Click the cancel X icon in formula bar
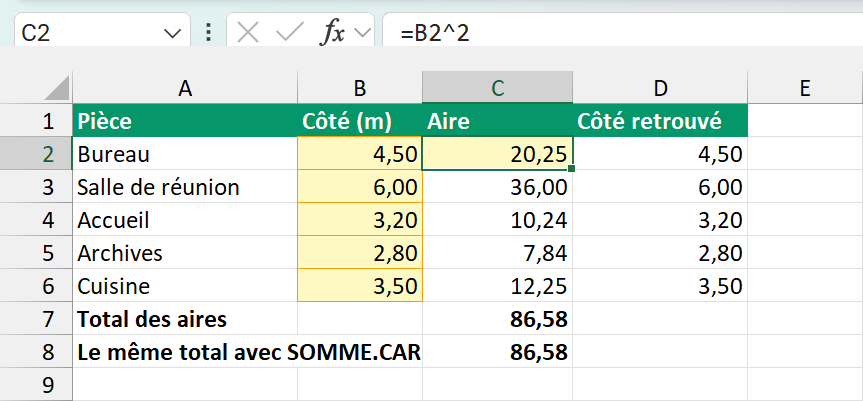Image resolution: width=863 pixels, height=401 pixels. 248,34
